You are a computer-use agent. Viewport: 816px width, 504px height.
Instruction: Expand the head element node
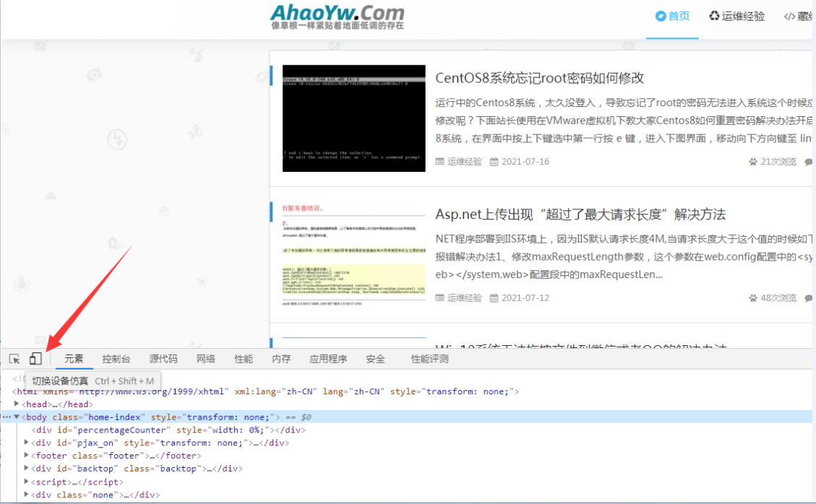tap(17, 404)
